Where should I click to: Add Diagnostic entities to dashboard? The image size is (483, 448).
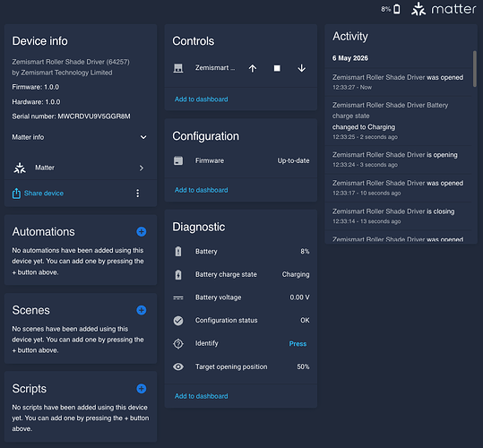[x=201, y=396]
